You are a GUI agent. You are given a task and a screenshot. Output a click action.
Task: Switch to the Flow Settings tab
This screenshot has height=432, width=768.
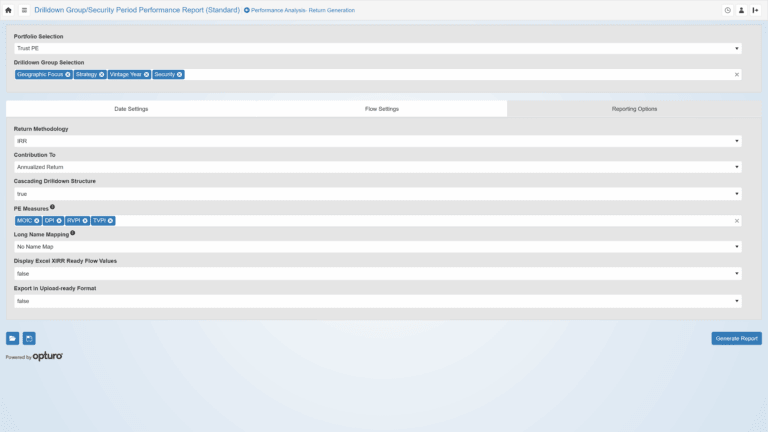point(382,108)
